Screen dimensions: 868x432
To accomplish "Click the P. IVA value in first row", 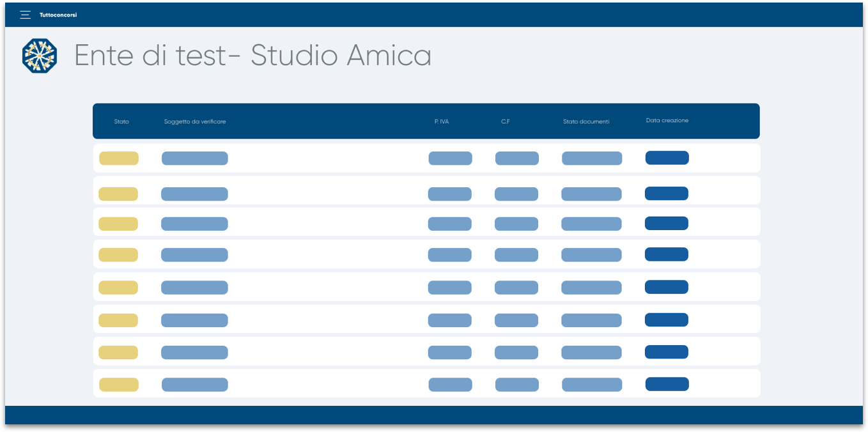I will click(x=451, y=158).
